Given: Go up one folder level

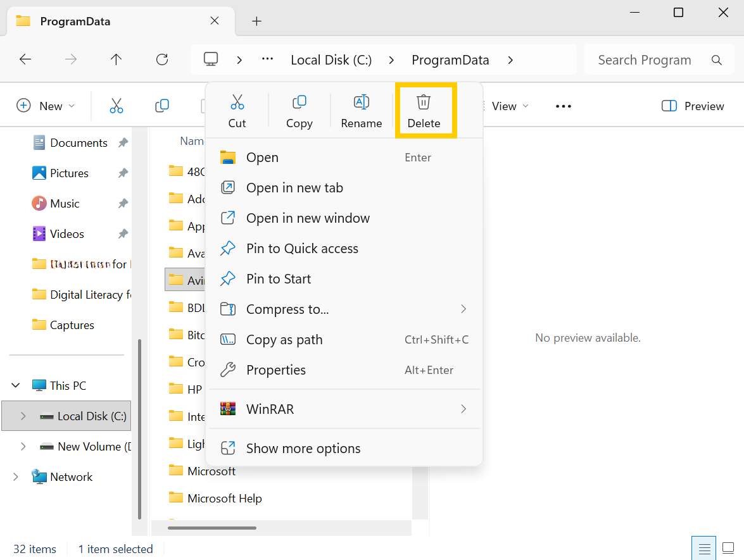Looking at the screenshot, I should click(x=117, y=59).
